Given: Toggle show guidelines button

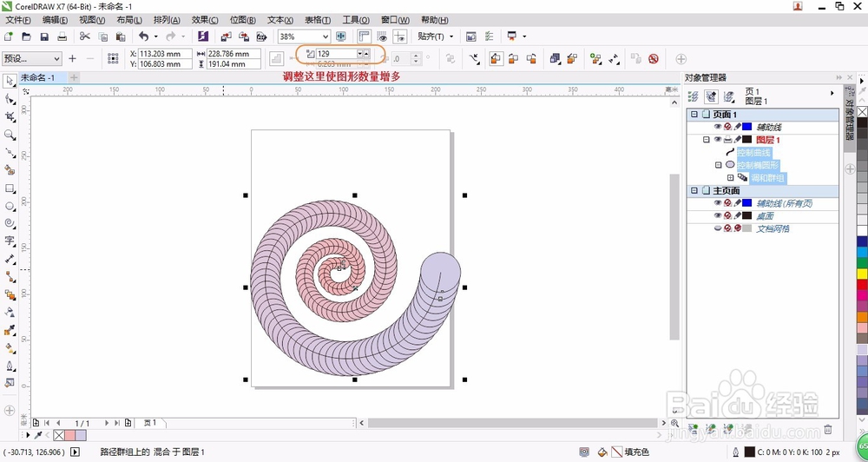Looking at the screenshot, I should coord(399,36).
